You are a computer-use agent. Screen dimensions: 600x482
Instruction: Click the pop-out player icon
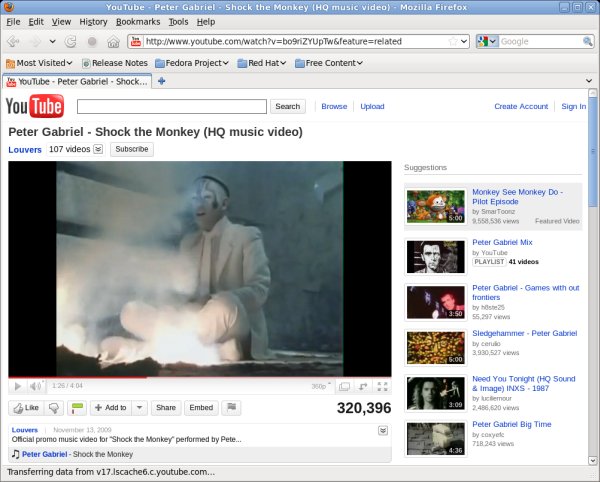coord(363,387)
